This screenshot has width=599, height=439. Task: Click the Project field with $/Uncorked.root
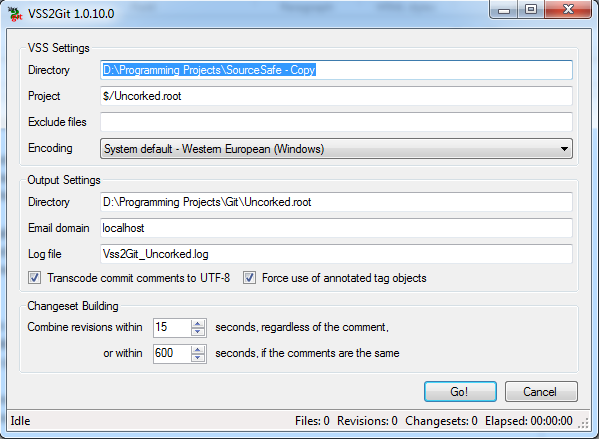coord(336,96)
